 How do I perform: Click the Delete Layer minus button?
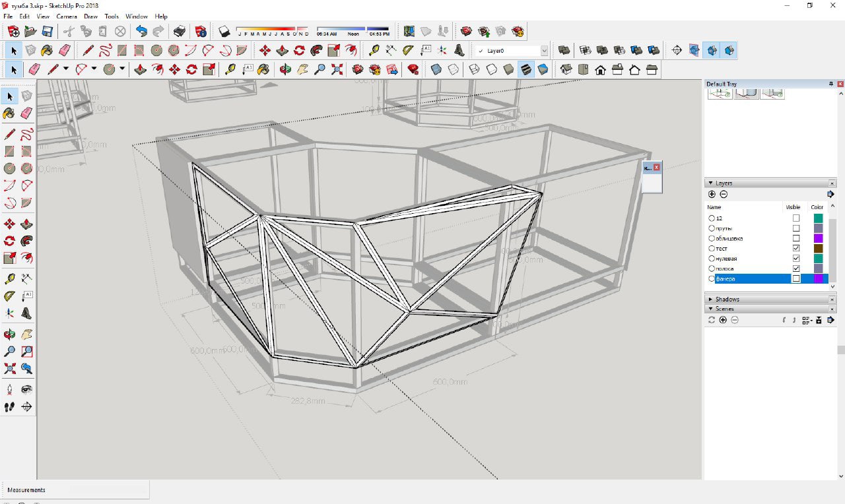pyautogui.click(x=724, y=194)
